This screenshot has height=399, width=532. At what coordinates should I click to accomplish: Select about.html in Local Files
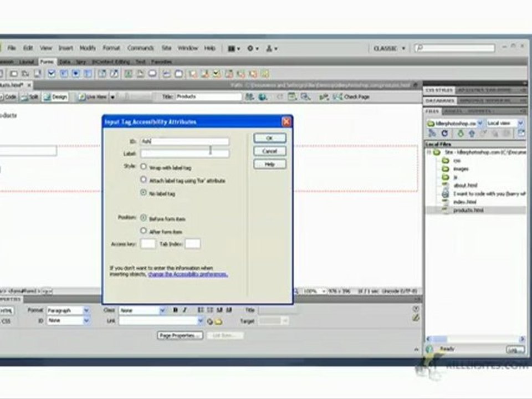click(x=465, y=185)
